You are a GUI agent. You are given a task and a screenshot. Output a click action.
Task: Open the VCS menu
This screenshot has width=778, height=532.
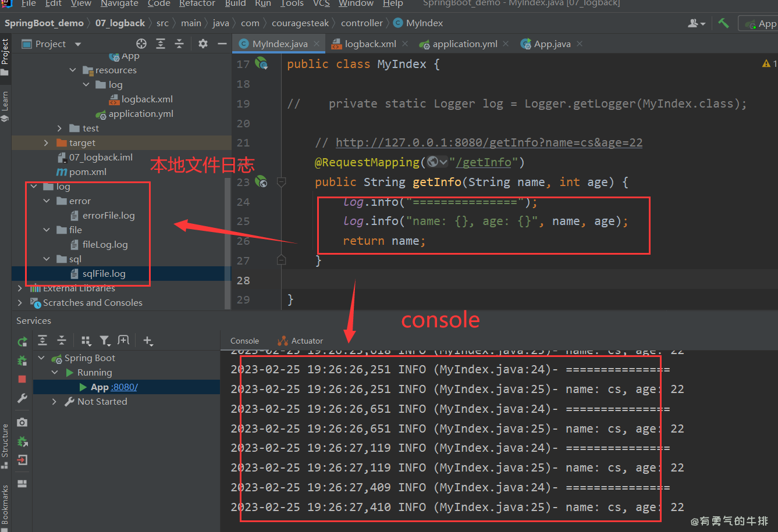point(321,3)
